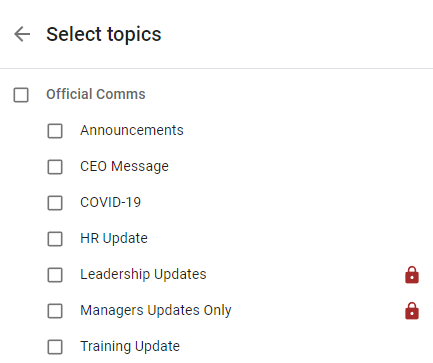The image size is (433, 363).
Task: Click the CEO Message topic label
Action: click(124, 167)
